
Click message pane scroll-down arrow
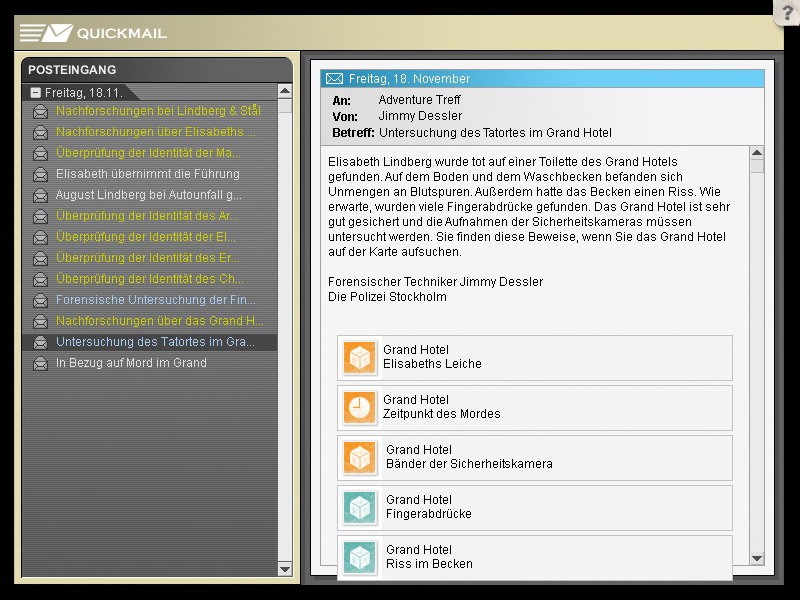point(756,559)
